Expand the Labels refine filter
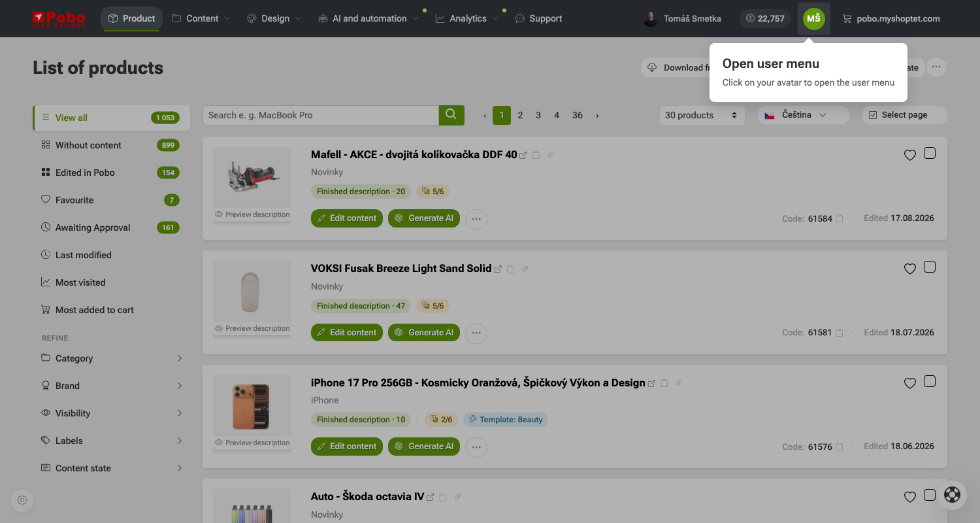 pyautogui.click(x=111, y=441)
